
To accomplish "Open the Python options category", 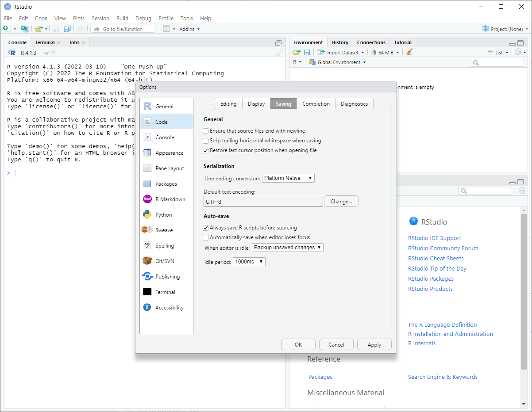I will pyautogui.click(x=166, y=215).
